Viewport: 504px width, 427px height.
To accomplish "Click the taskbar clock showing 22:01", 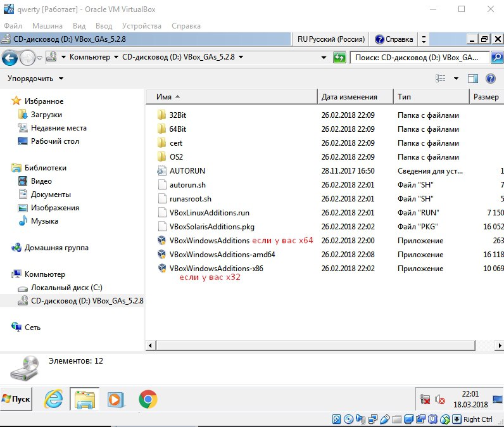I will tap(470, 399).
